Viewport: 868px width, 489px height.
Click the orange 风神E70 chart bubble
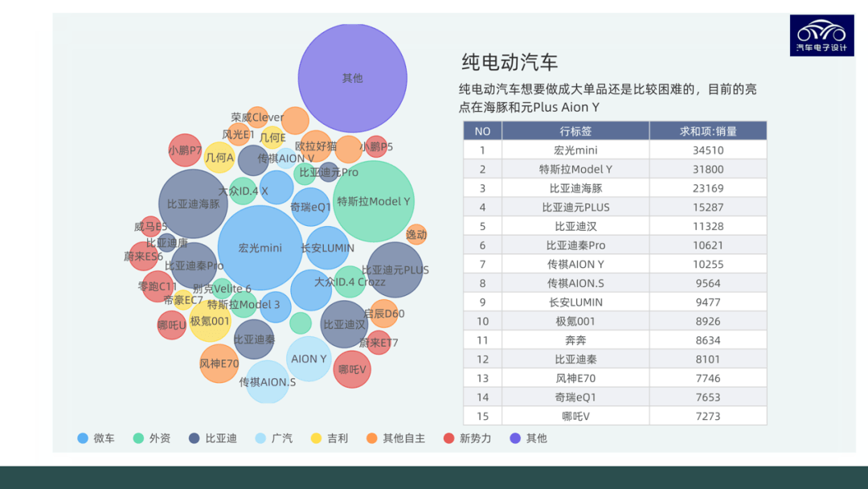pos(219,364)
